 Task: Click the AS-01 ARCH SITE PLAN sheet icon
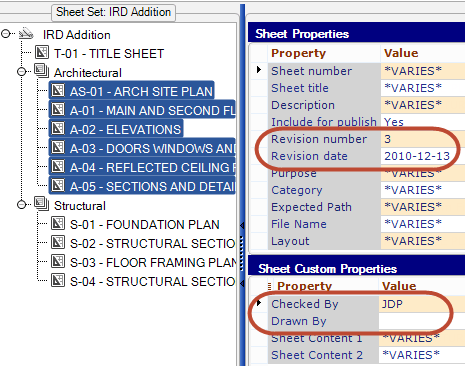point(58,90)
